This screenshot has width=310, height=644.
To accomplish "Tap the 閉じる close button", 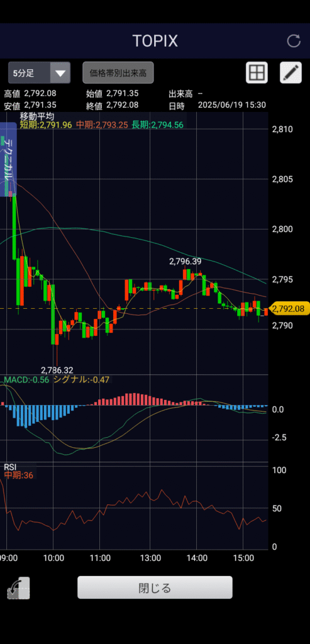I will pyautogui.click(x=155, y=588).
